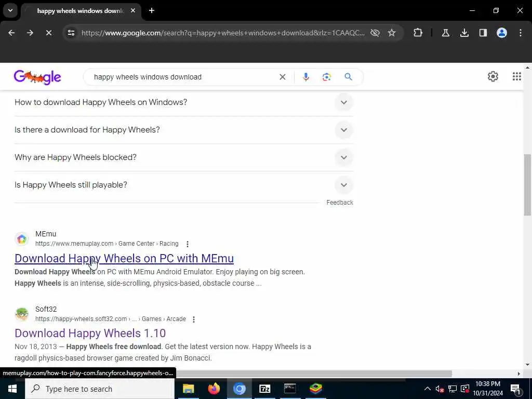This screenshot has width=532, height=399.
Task: Open the Chrome profile avatar
Action: pos(502,33)
